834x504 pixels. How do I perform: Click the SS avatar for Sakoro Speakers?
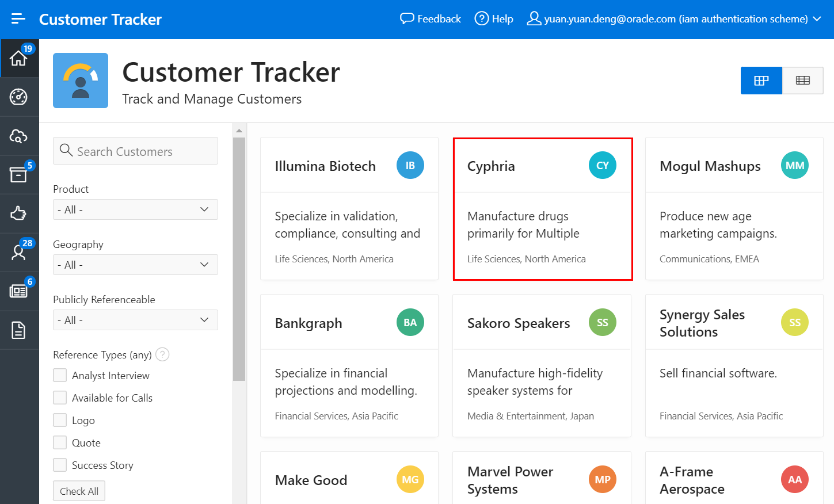[x=603, y=323]
